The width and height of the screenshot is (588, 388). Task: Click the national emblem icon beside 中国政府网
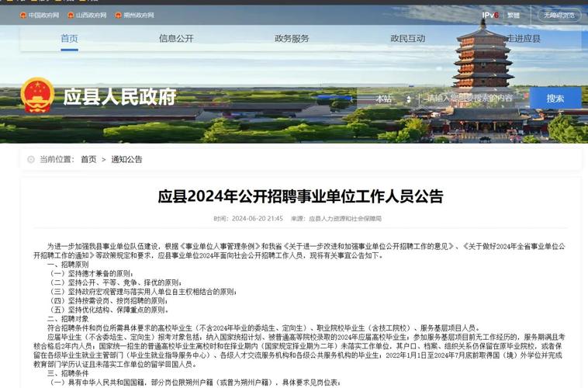(23, 16)
